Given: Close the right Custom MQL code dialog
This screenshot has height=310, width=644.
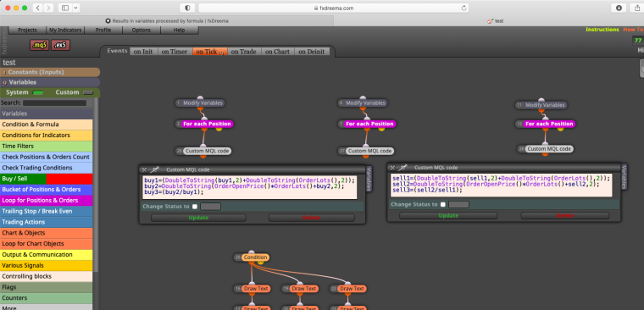Looking at the screenshot, I should click(x=392, y=168).
